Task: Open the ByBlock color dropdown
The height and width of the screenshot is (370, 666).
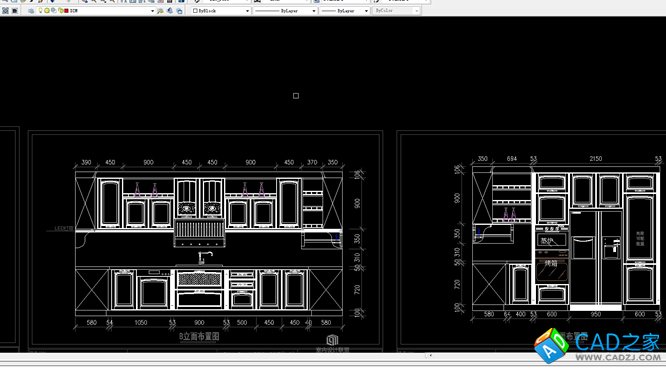Action: pyautogui.click(x=220, y=11)
